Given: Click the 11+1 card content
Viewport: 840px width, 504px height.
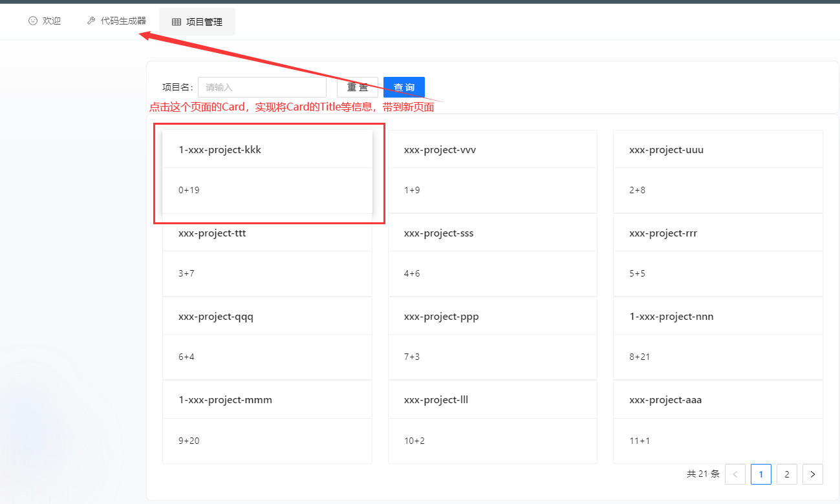Looking at the screenshot, I should pyautogui.click(x=640, y=441).
